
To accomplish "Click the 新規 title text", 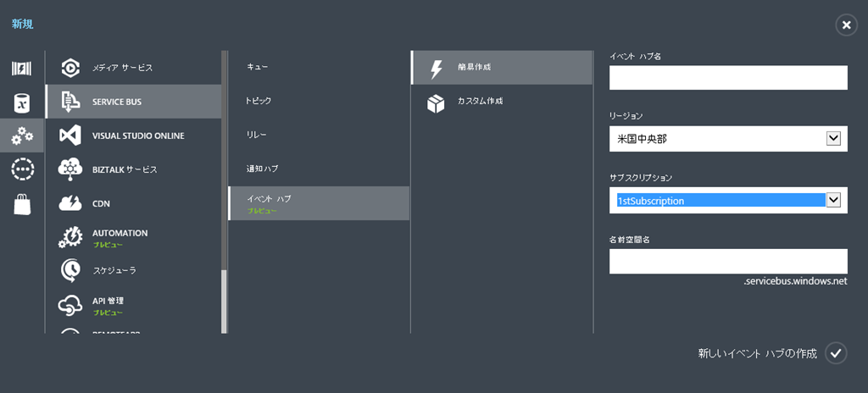I will click(x=22, y=25).
